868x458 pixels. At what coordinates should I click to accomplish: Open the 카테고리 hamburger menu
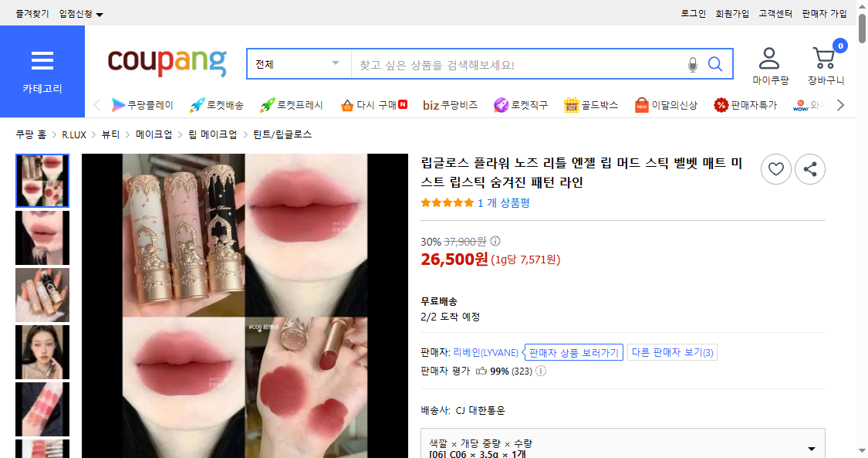pos(42,62)
